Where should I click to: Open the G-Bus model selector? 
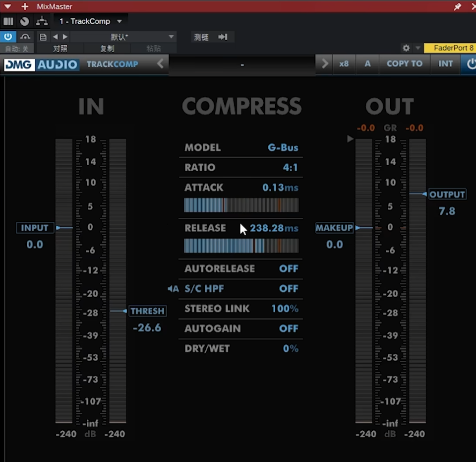(283, 147)
